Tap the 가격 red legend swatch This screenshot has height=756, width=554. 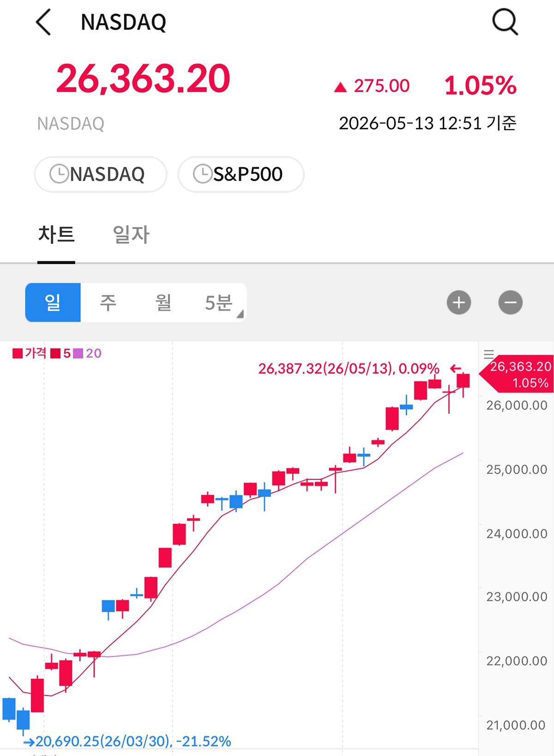tap(18, 353)
